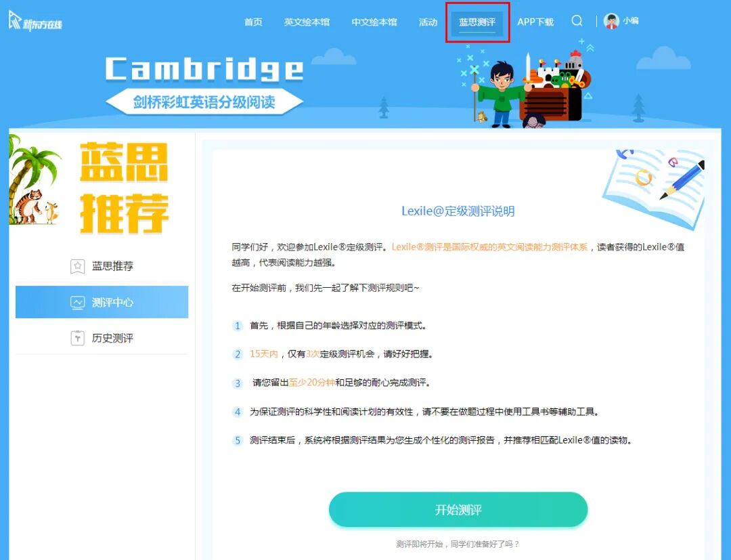This screenshot has width=731, height=560.
Task: Open 中文绘本馆 navigation item
Action: 374,22
